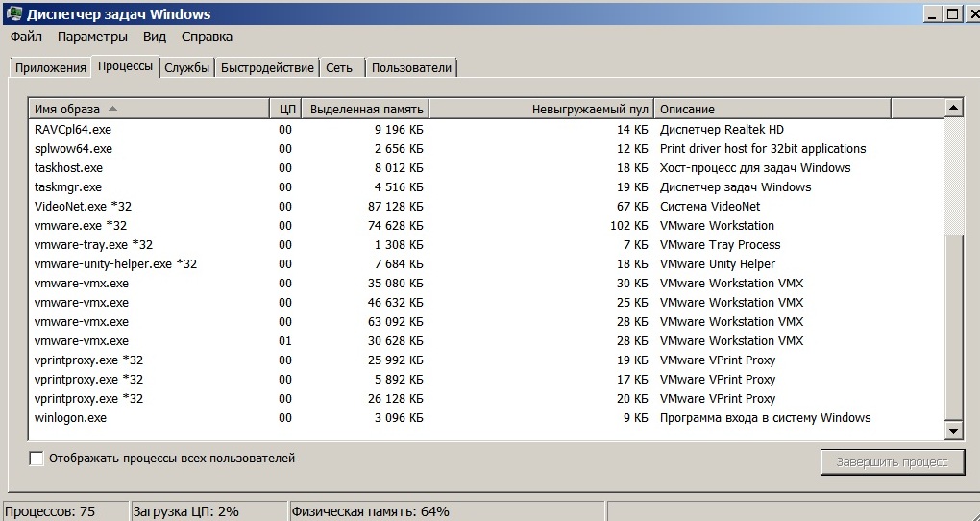Screen dimensions: 980x521
Task: Sort by the Имя образа column header
Action: (149, 109)
